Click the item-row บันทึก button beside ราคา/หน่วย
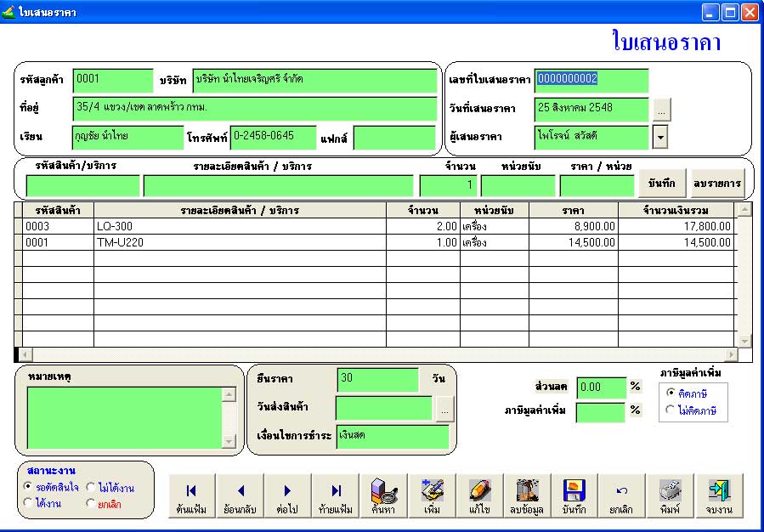The image size is (764, 532). [x=661, y=183]
